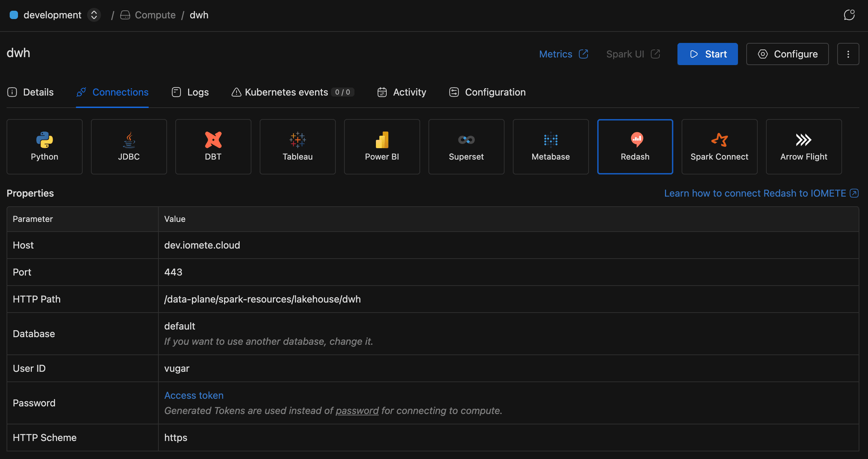Image resolution: width=868 pixels, height=459 pixels.
Task: Select the DBT connection tile
Action: pos(213,147)
